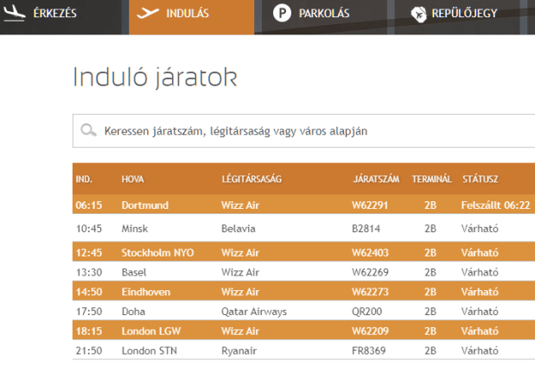Select the Dortmund flight row

tap(144, 205)
